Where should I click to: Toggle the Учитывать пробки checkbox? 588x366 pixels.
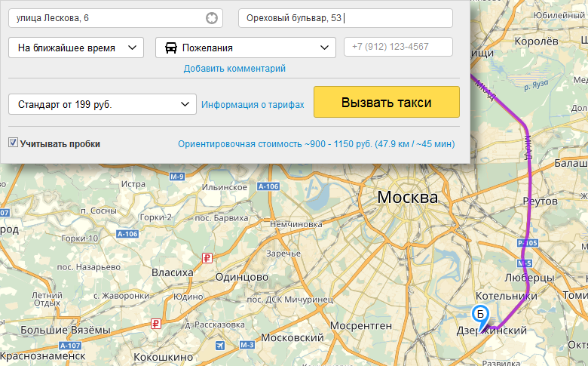(13, 143)
